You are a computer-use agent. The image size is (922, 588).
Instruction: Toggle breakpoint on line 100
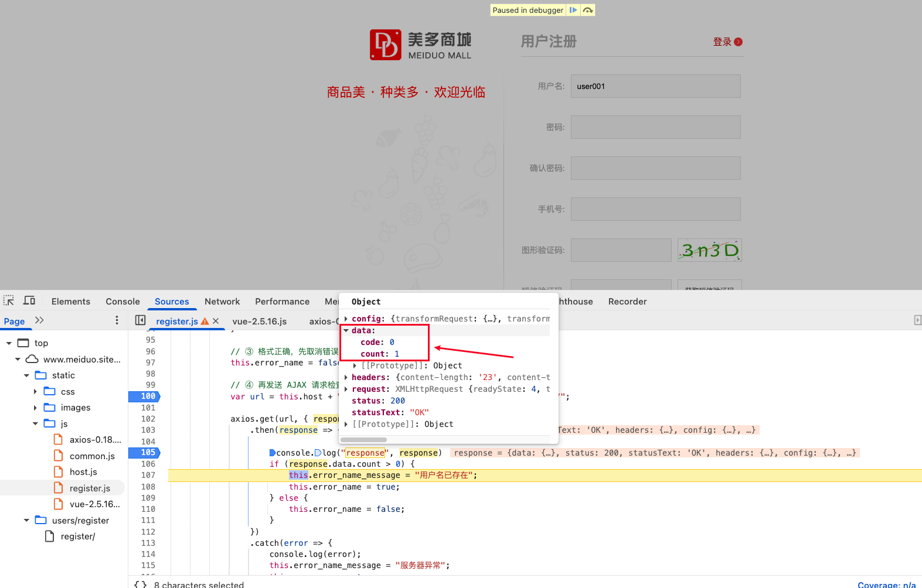(x=148, y=396)
